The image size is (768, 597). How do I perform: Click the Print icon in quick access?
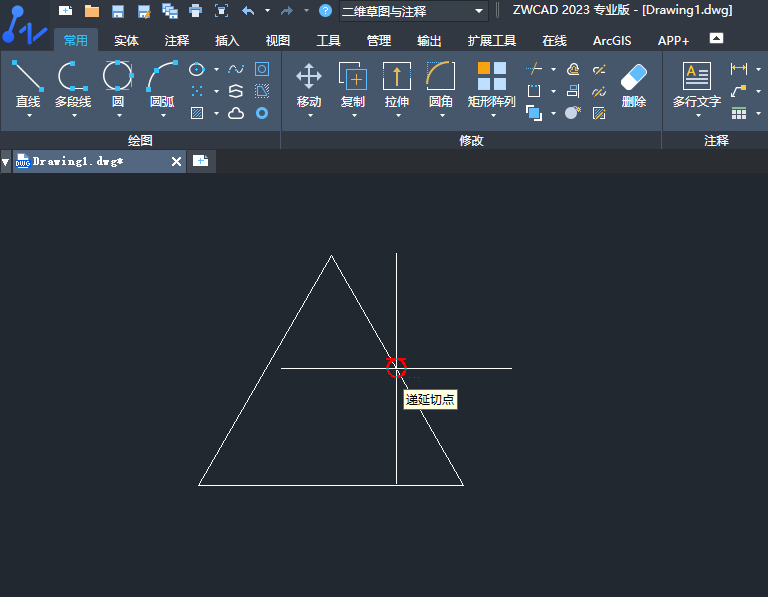(x=195, y=11)
